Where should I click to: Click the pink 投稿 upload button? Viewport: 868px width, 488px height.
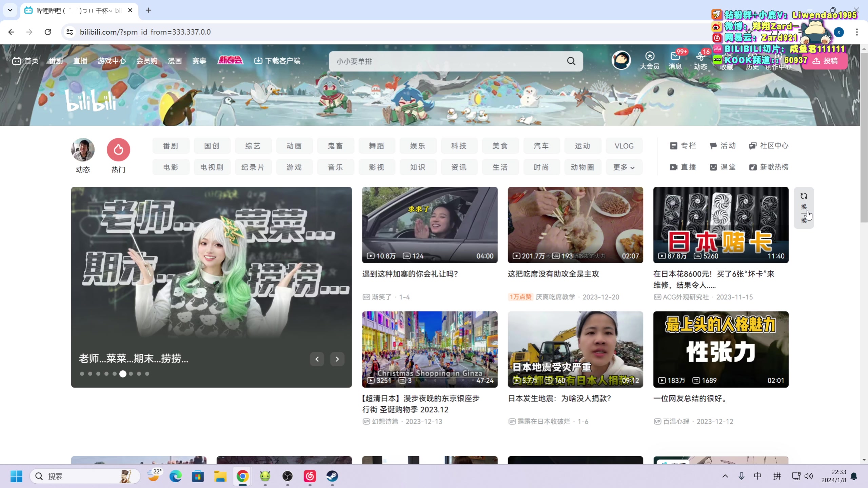825,61
